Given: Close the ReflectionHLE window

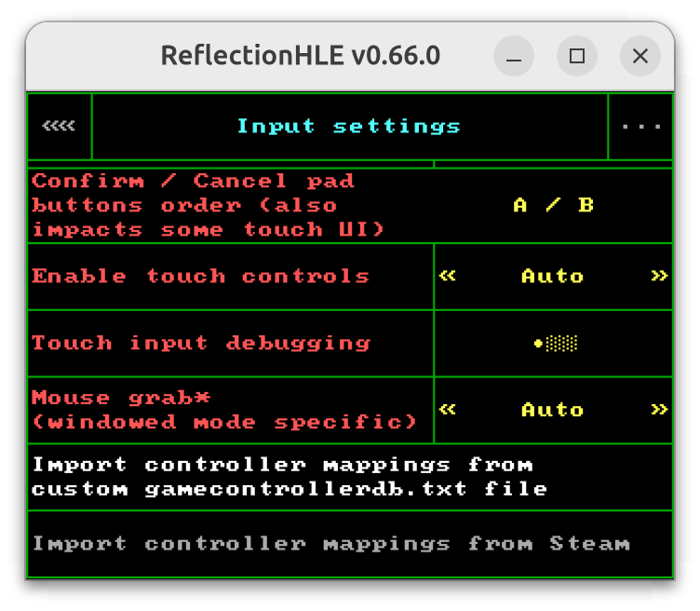Looking at the screenshot, I should click(x=640, y=56).
